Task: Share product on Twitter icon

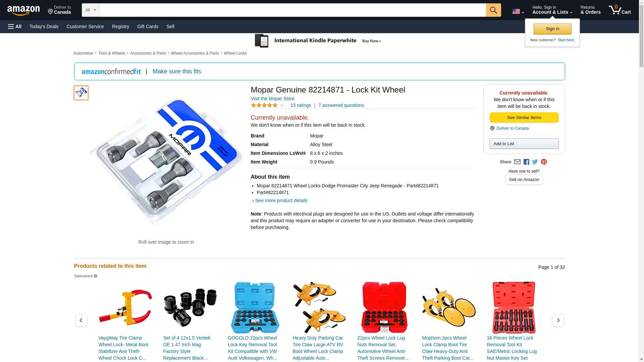Action: pos(535,162)
